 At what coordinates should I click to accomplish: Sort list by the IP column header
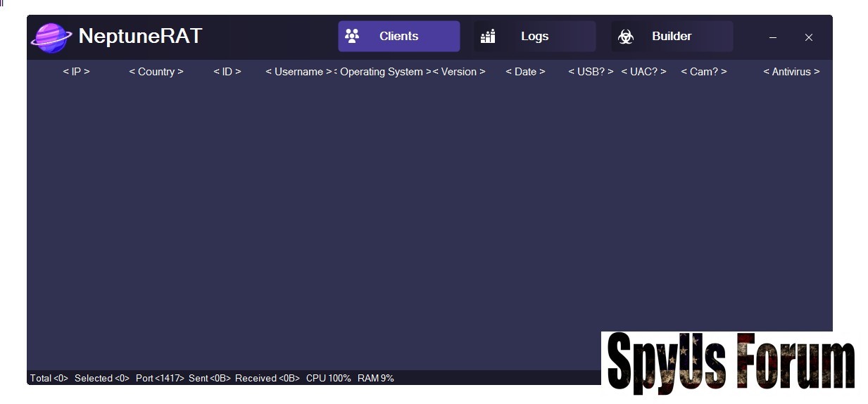[x=76, y=72]
